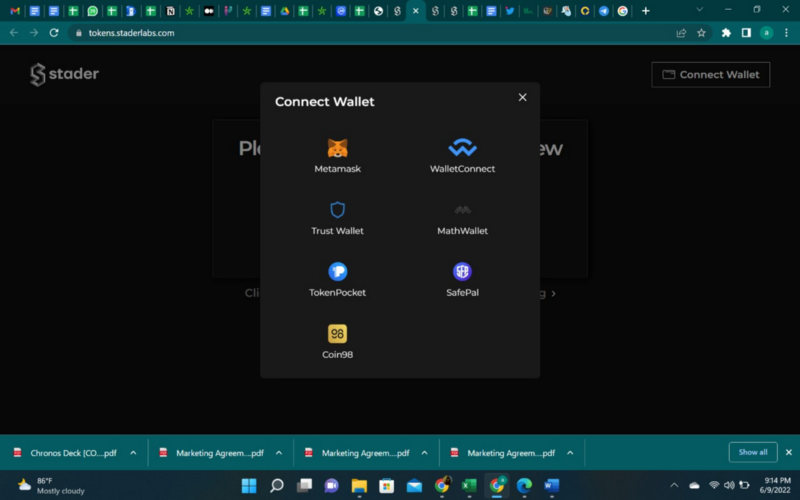
Task: Switch to the Google search tab
Action: 622,11
